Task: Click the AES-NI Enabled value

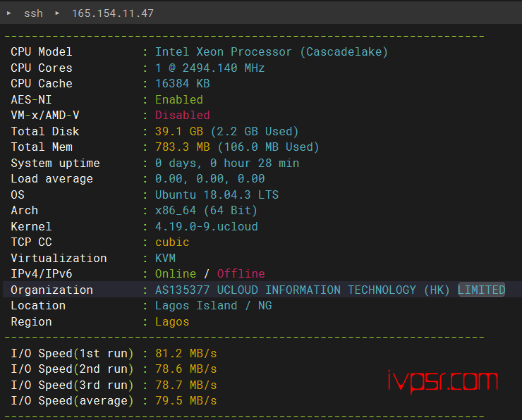Action: click(x=179, y=99)
